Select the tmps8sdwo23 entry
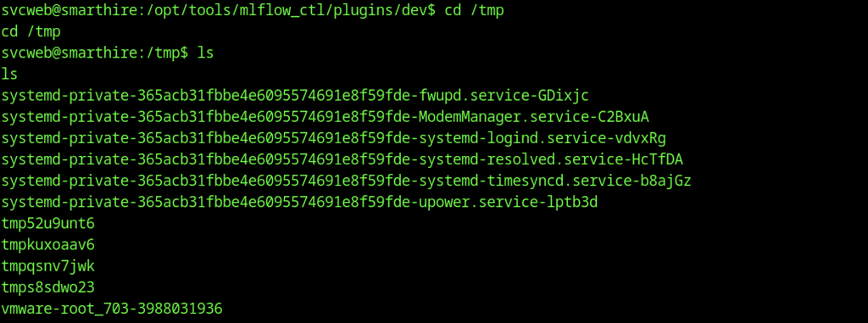The height and width of the screenshot is (323, 868). coord(48,288)
